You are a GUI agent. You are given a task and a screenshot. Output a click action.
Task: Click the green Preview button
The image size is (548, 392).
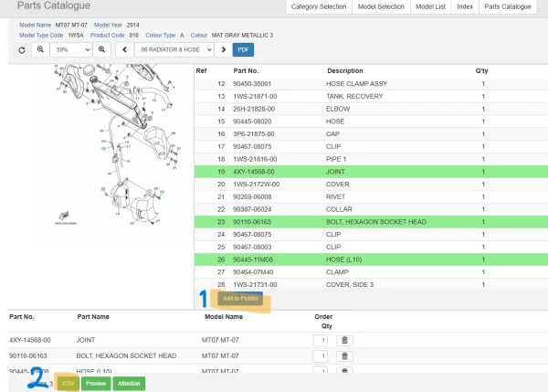96,384
